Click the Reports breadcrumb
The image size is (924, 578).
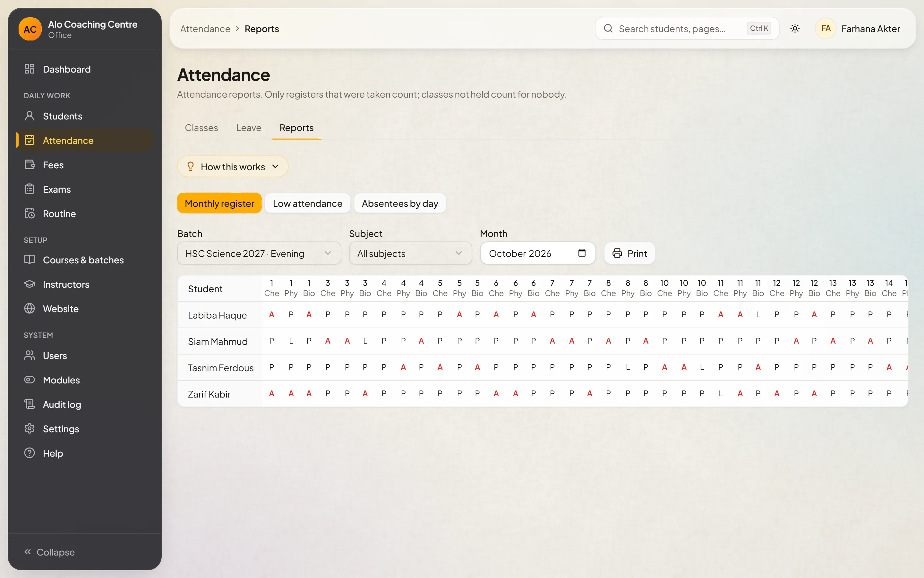click(x=261, y=29)
